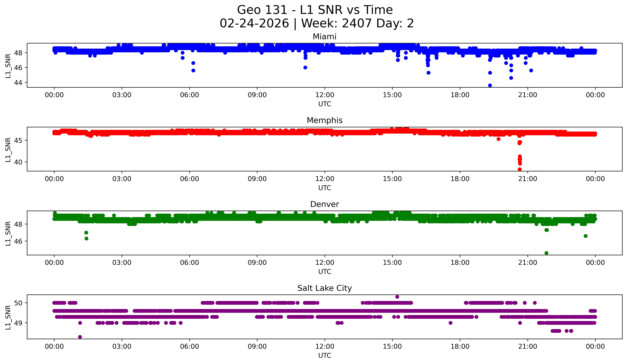The width and height of the screenshot is (627, 364).
Task: Click the lowest blue point in Miami plot
Action: tap(490, 85)
